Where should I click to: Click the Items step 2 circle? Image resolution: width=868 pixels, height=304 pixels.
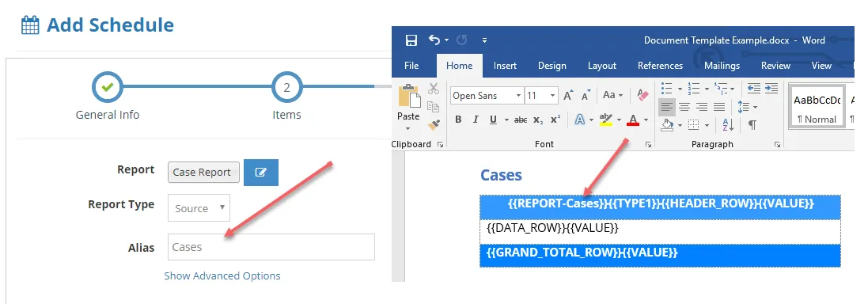point(286,87)
